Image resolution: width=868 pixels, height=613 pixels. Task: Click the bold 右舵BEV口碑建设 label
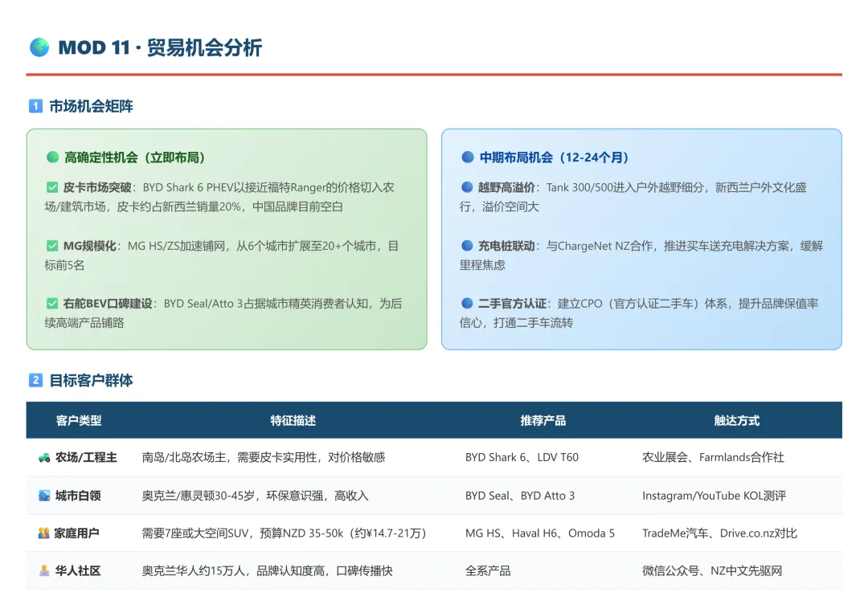tap(108, 303)
